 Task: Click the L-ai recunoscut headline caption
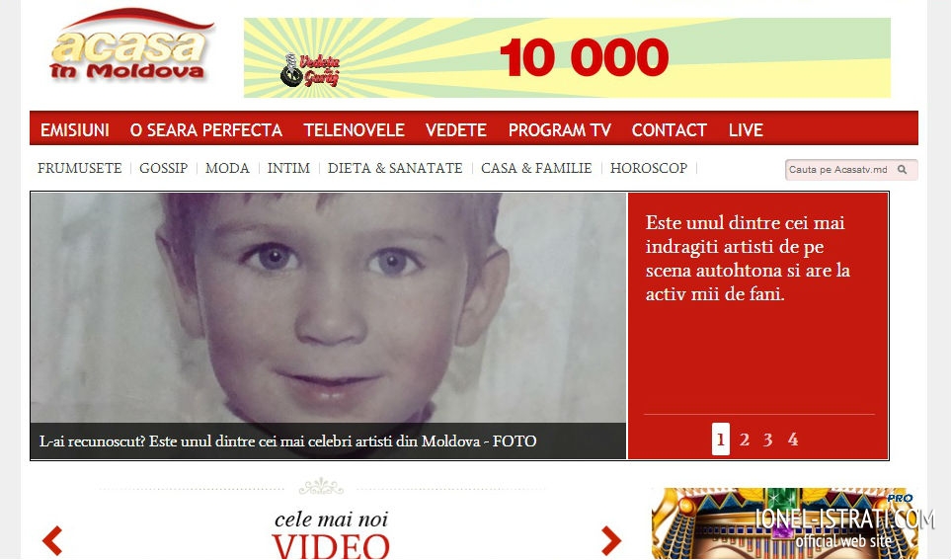tap(287, 441)
